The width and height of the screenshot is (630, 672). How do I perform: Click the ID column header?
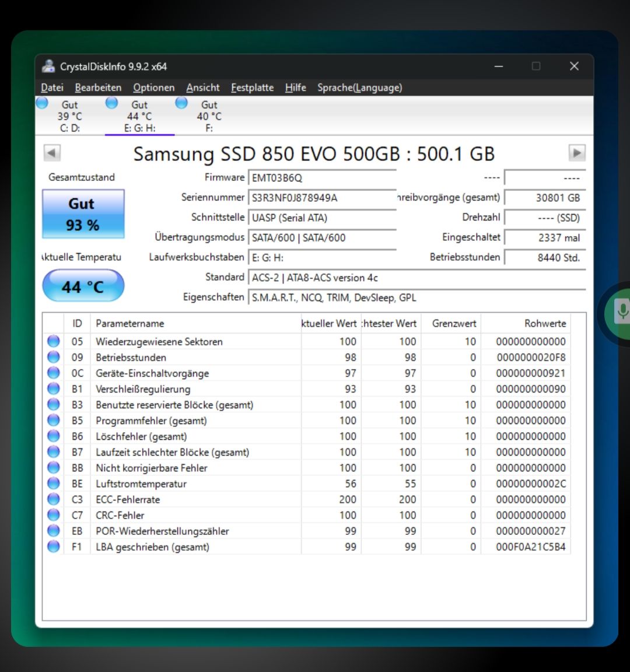click(x=77, y=323)
